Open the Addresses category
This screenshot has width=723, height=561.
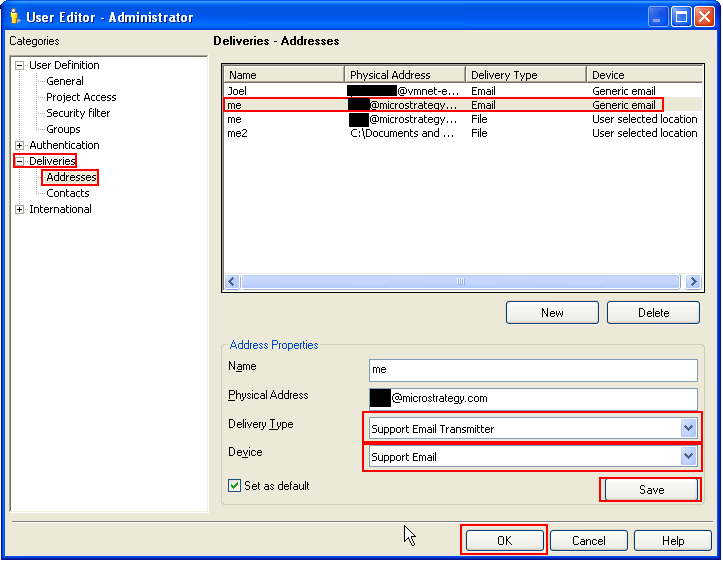point(71,177)
